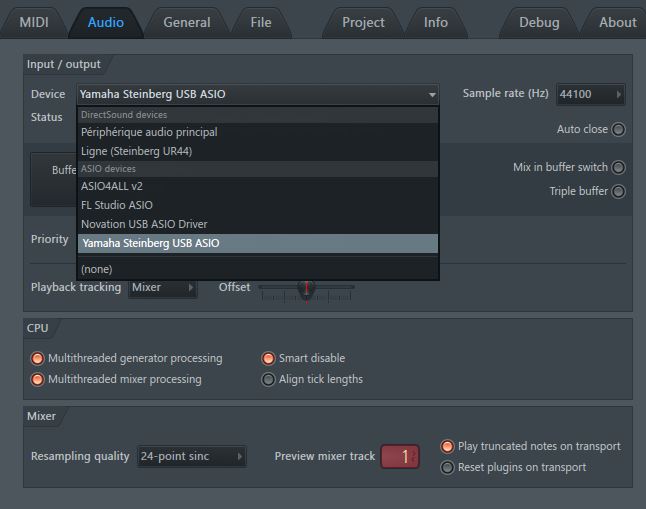Toggle the Auto close option
The width and height of the screenshot is (646, 509).
point(618,129)
